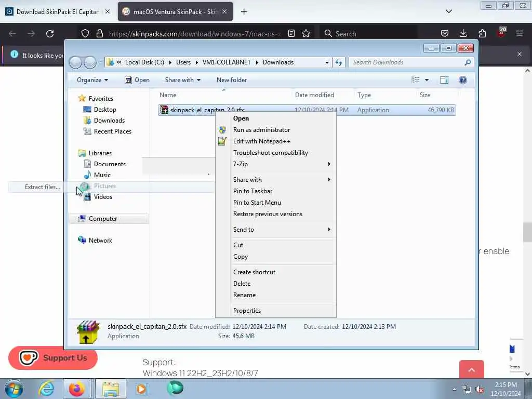The image size is (532, 399).
Task: Click the Extract files... entry
Action: [43, 187]
